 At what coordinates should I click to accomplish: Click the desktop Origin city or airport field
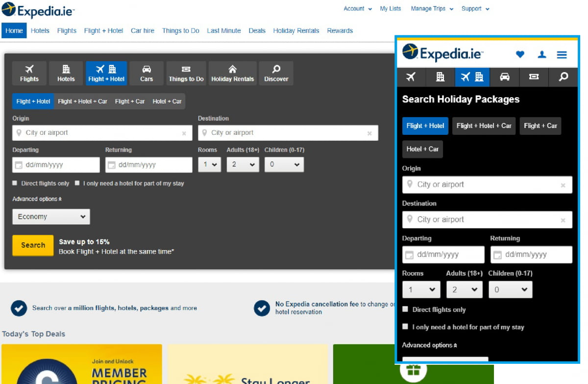tap(101, 133)
